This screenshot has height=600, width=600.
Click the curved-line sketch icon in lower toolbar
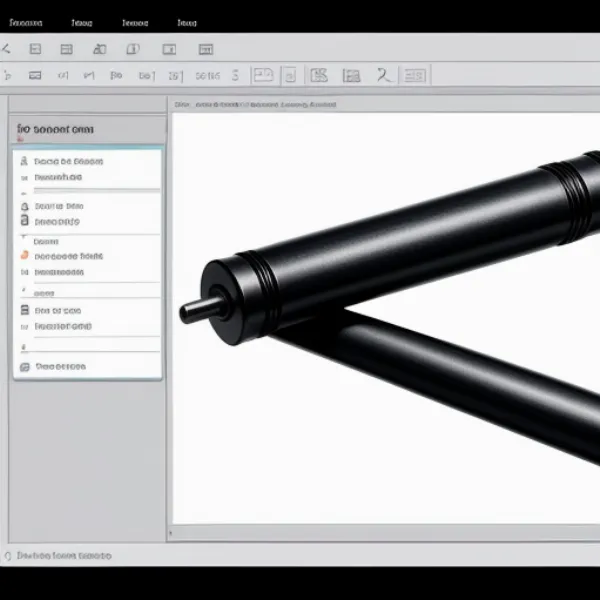pos(383,74)
